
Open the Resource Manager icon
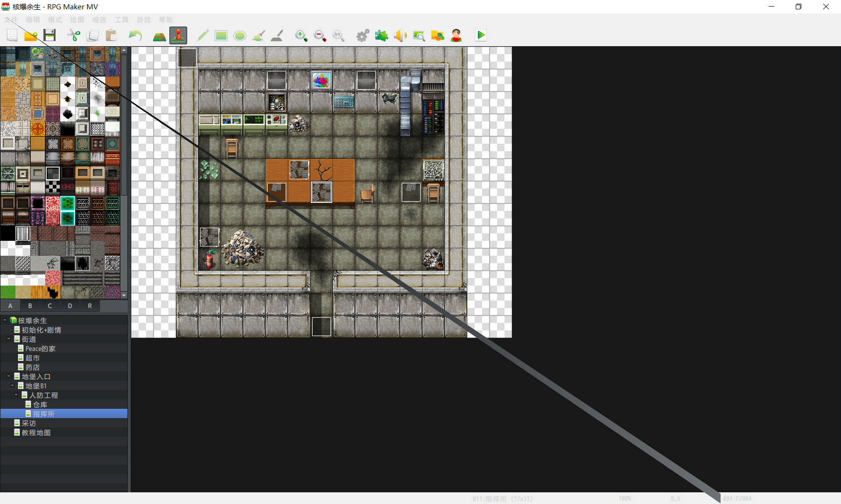coord(438,35)
